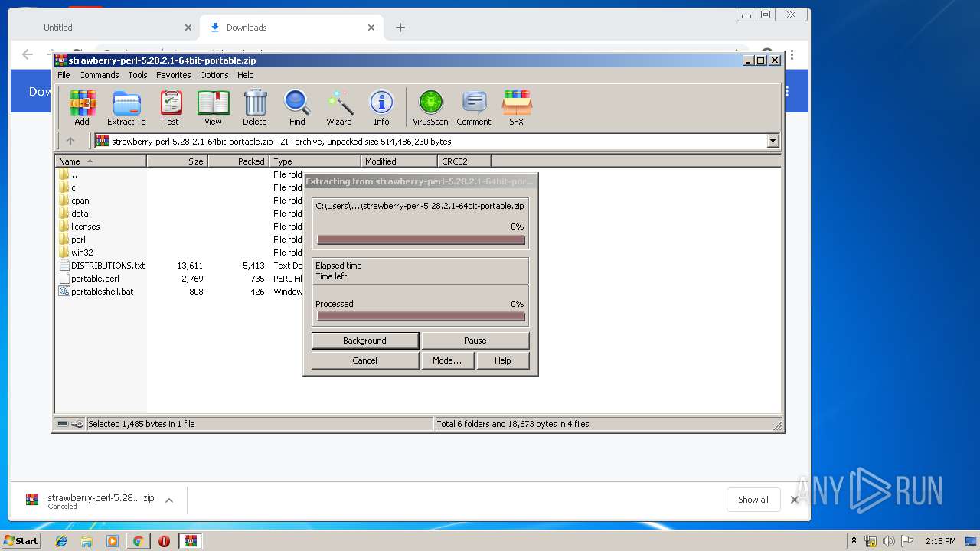980x551 pixels.
Task: Click the Help button in extraction dialog
Action: tap(503, 360)
